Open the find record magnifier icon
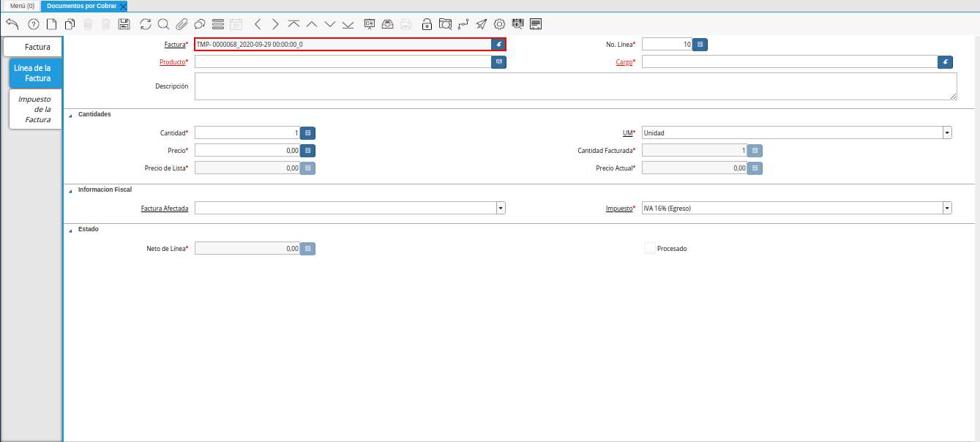The width and height of the screenshot is (980, 442). point(163,24)
